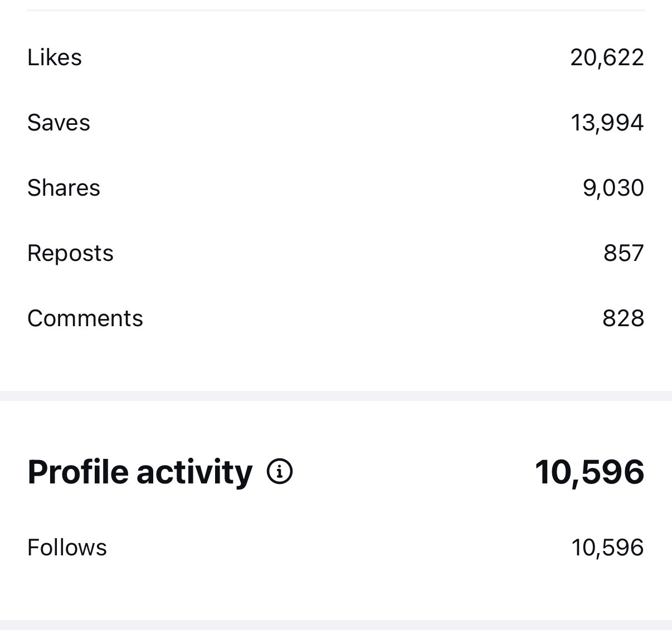Click the Shares label text

coord(64,187)
